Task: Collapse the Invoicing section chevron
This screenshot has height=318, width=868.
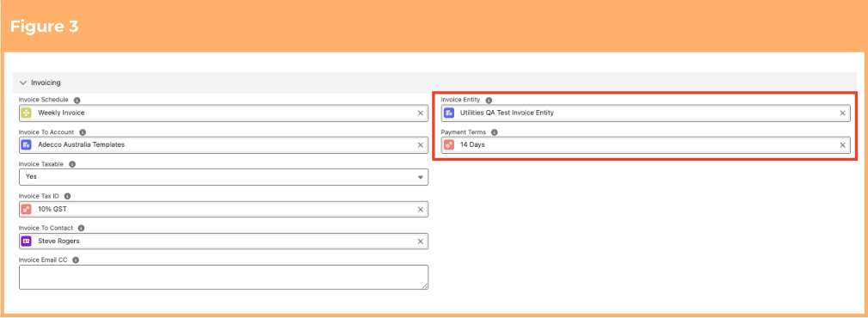Action: point(22,83)
